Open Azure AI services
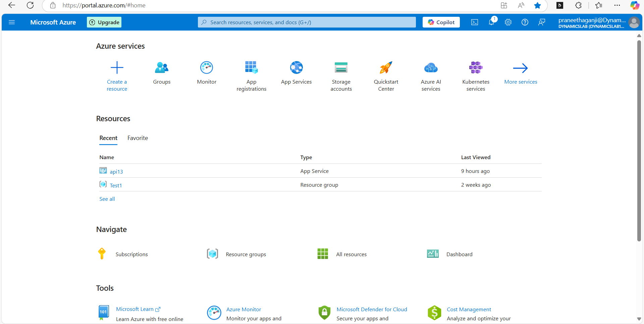 pos(431,68)
